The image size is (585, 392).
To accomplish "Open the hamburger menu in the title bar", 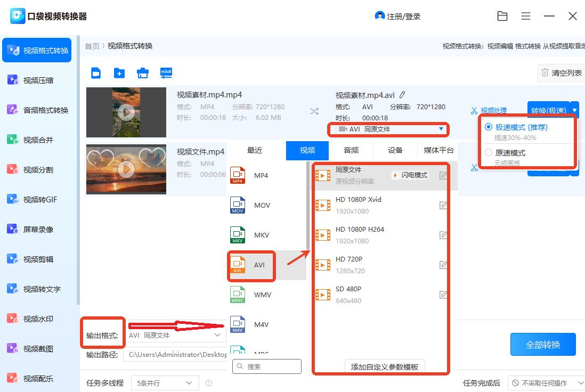I will click(526, 16).
